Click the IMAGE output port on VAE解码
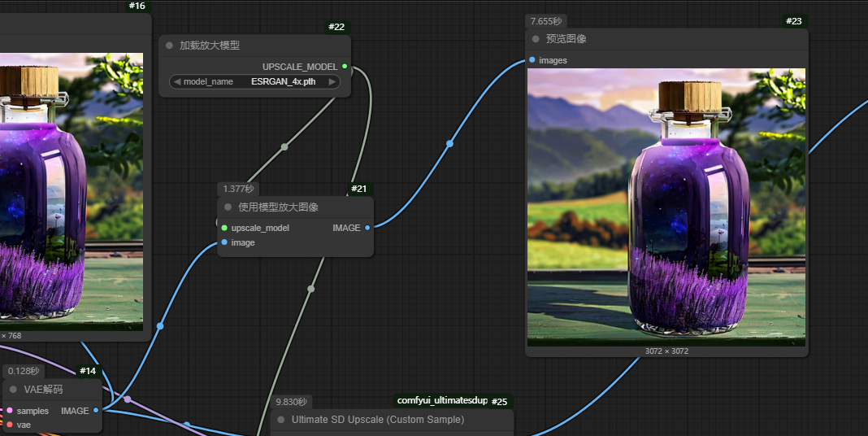The height and width of the screenshot is (436, 868). pos(96,411)
